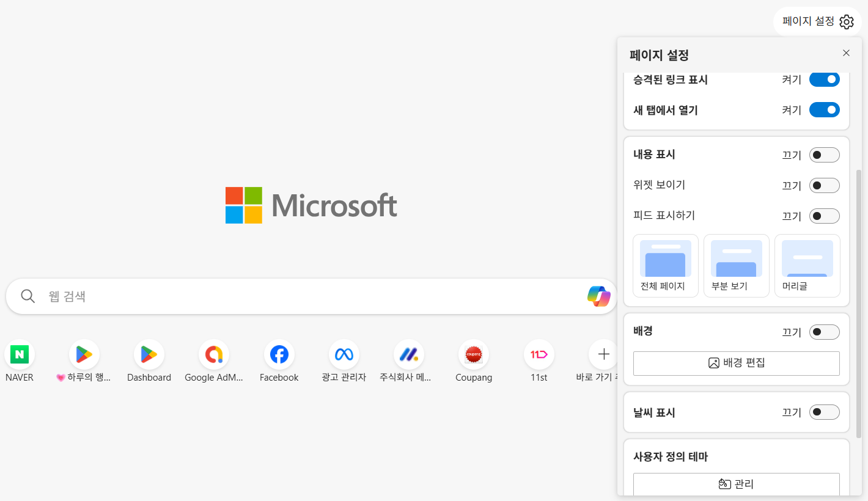This screenshot has height=501, width=868.
Task: Turn on the 날씨 표시 toggle
Action: (x=825, y=412)
